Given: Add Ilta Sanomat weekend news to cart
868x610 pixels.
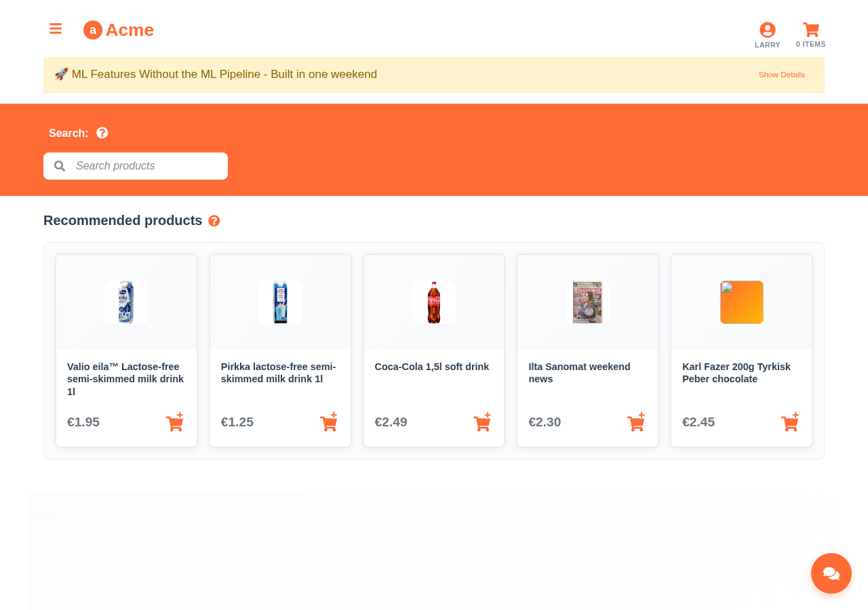Looking at the screenshot, I should pyautogui.click(x=636, y=422).
